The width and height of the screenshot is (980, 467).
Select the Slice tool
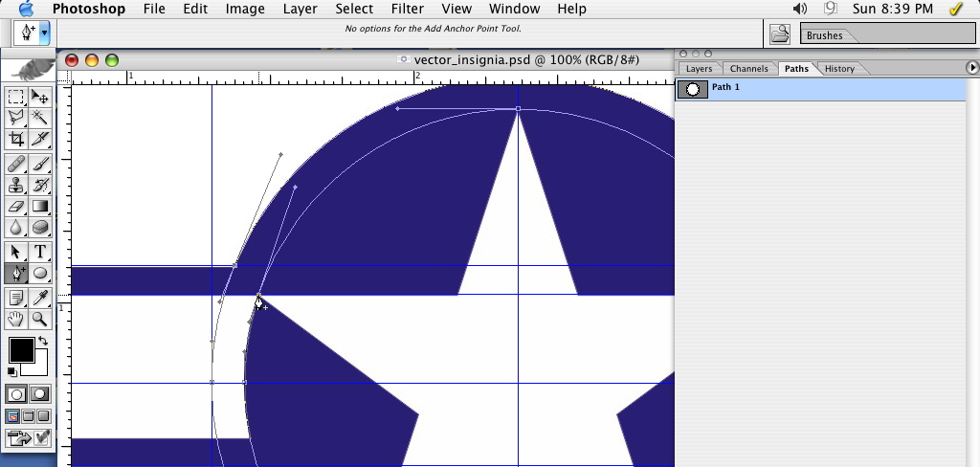coord(40,138)
